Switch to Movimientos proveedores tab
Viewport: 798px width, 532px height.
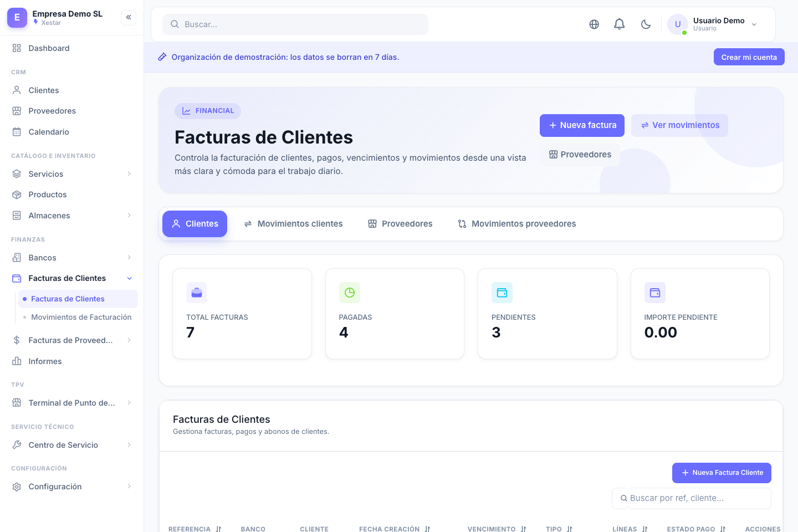(516, 224)
